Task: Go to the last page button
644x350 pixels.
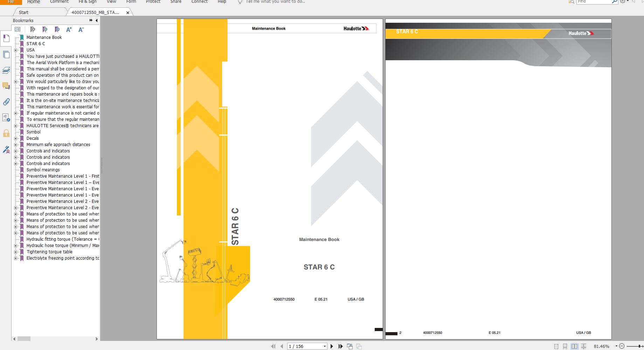Action: 340,346
